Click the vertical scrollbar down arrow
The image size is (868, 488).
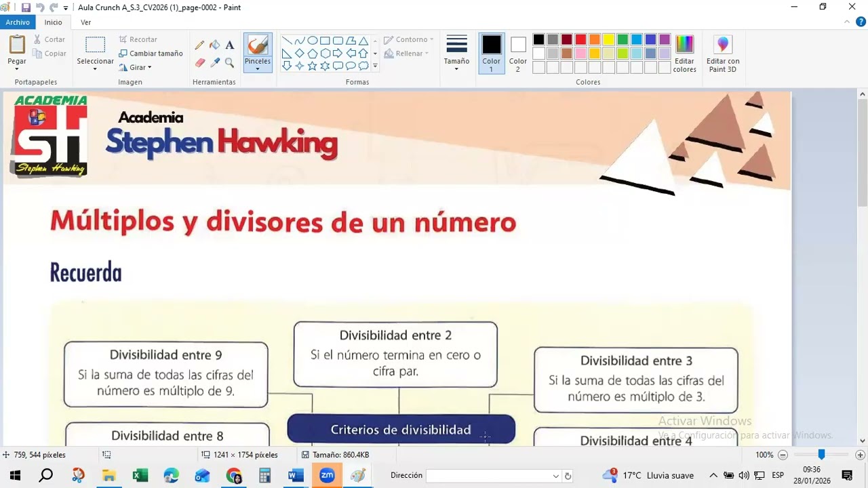click(x=863, y=441)
